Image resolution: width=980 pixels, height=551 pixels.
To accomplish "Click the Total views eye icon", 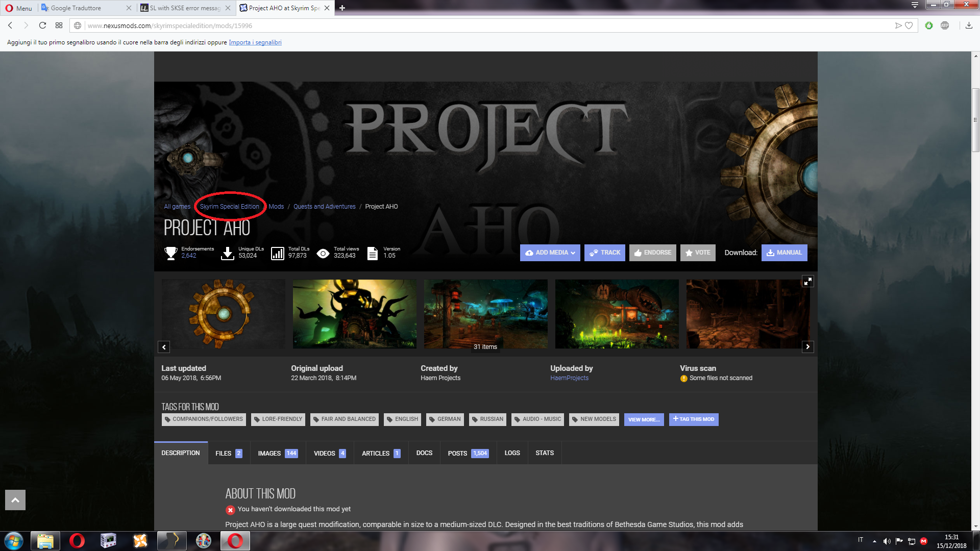I will (323, 253).
